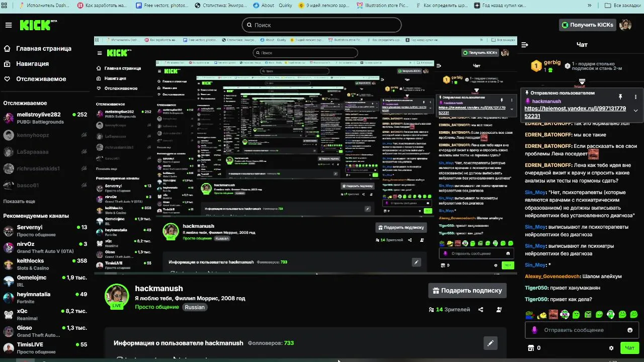This screenshot has width=644, height=362.
Task: Open LaSapaaaaa channel in left sidebar
Action: click(45, 152)
